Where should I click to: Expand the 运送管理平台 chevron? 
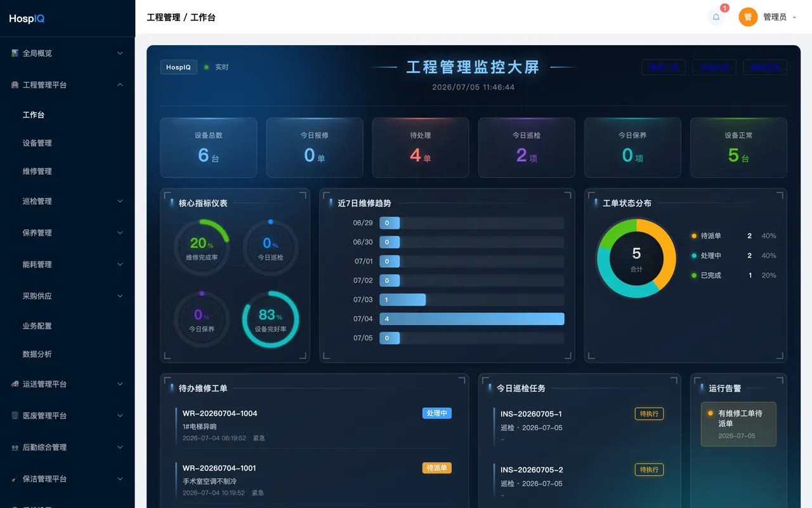click(121, 384)
